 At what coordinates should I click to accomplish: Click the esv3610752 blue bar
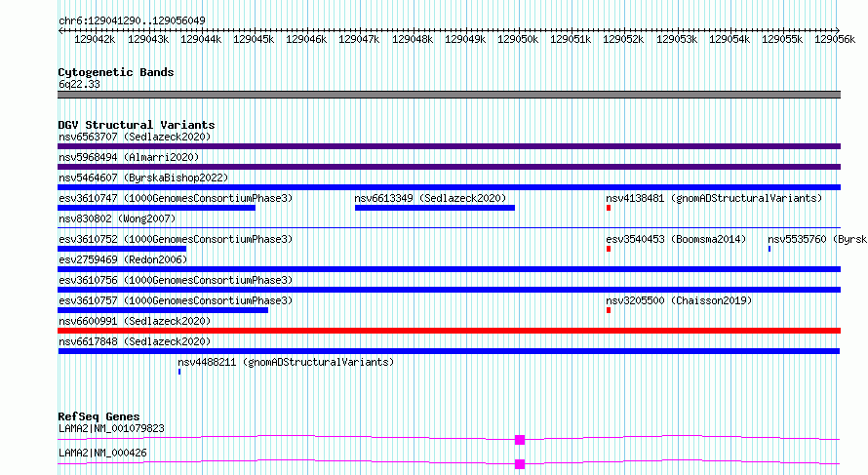point(122,249)
